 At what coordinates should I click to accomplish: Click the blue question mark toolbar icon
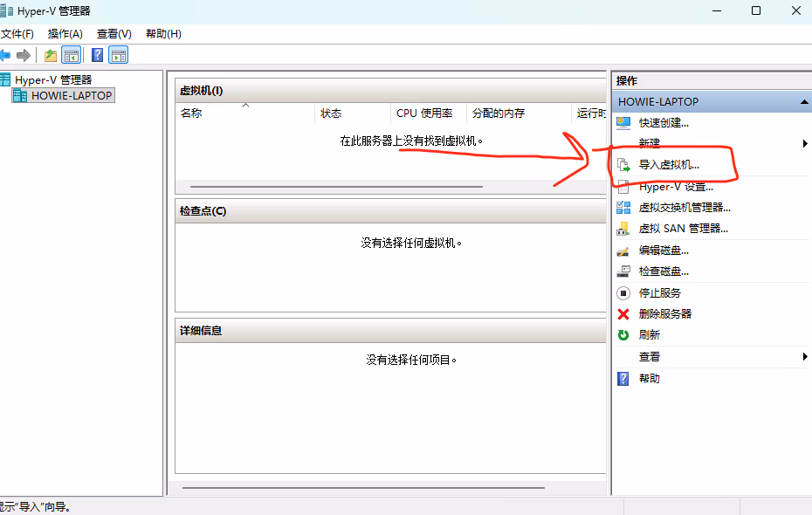pos(98,56)
